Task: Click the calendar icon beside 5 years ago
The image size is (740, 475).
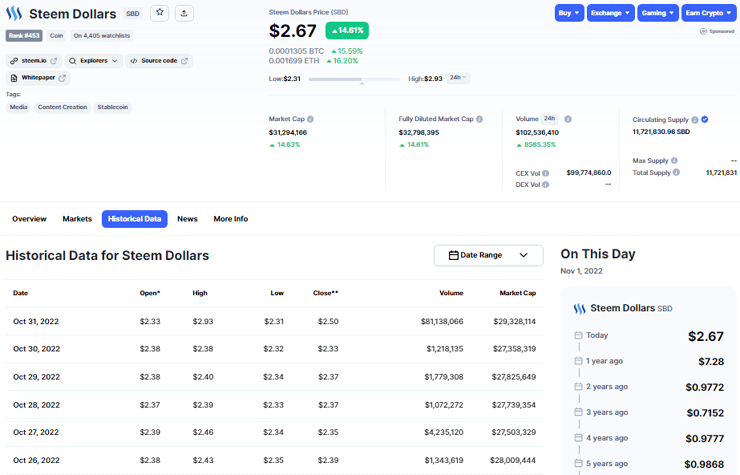Action: pos(578,463)
